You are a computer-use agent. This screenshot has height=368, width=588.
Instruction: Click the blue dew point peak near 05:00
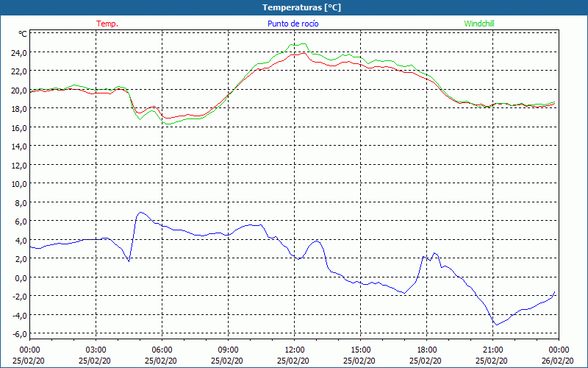(141, 212)
